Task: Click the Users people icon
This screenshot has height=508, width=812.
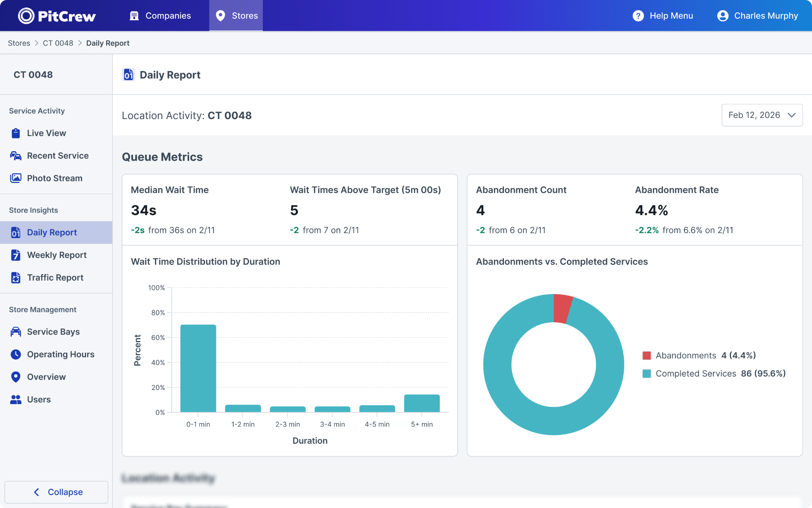Action: point(15,400)
